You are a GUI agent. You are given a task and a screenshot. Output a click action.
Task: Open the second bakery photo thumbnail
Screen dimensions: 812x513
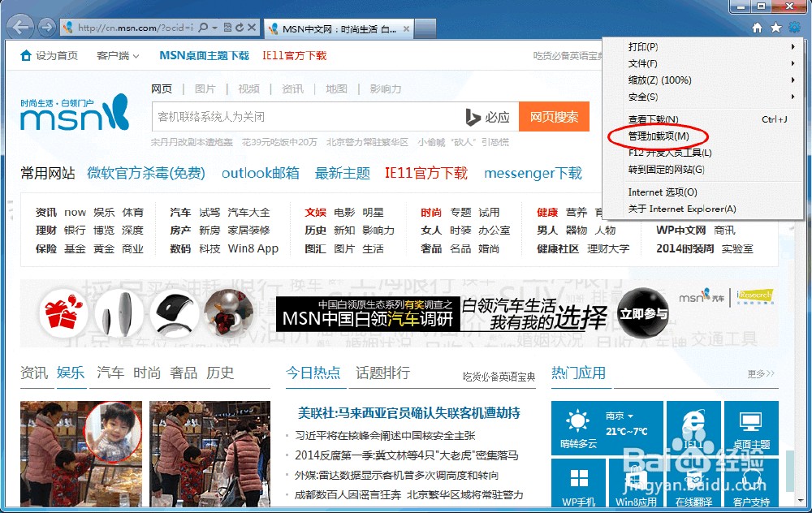209,454
